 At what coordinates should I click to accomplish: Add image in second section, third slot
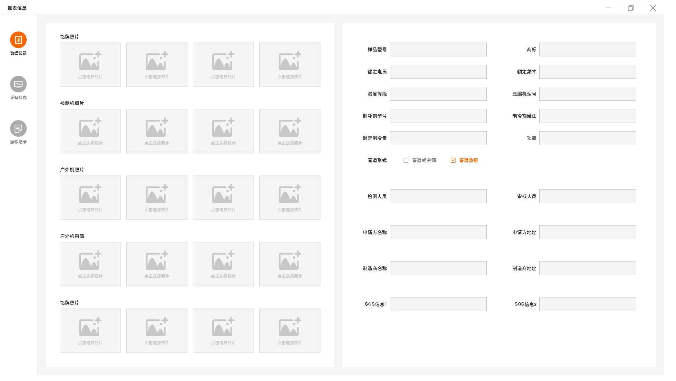coord(223,131)
